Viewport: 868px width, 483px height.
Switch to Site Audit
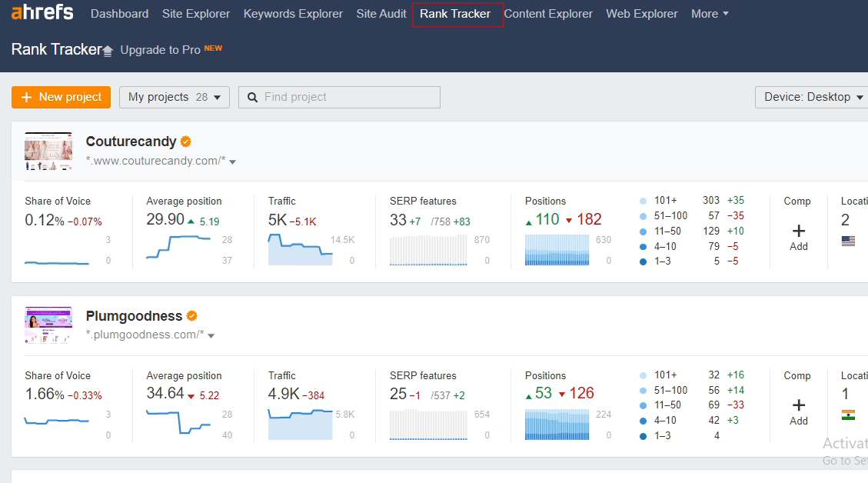click(x=381, y=14)
